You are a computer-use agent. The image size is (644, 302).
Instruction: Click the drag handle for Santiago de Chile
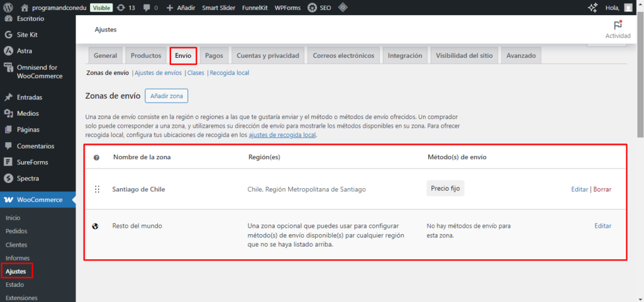(x=97, y=189)
